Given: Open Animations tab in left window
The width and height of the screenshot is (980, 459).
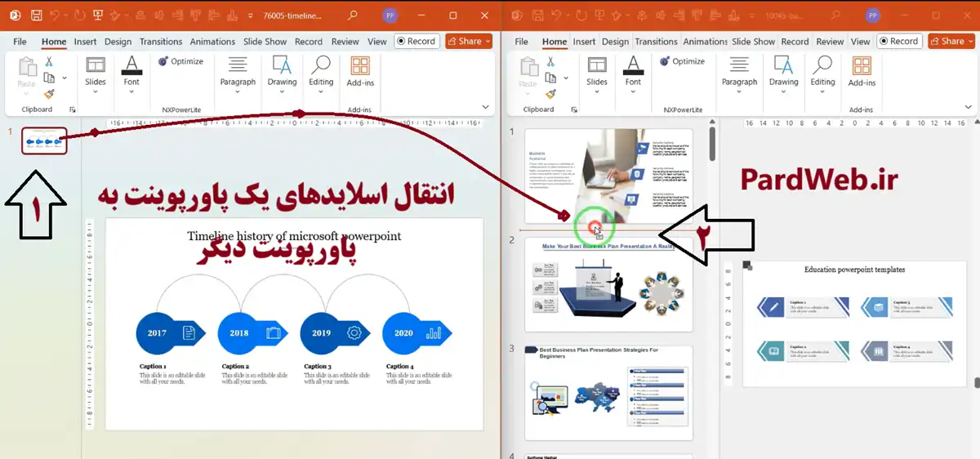Looking at the screenshot, I should 212,42.
